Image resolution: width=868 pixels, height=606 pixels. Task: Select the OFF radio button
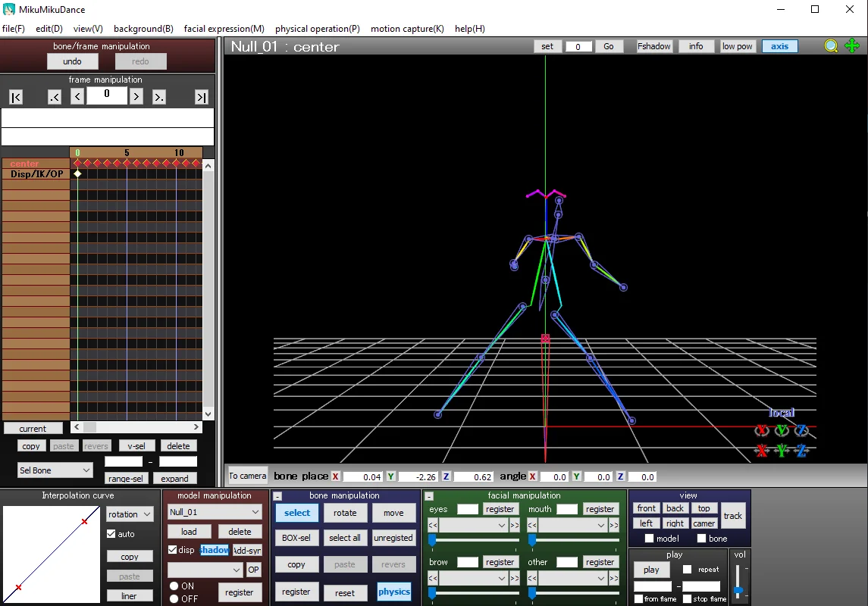click(x=174, y=599)
